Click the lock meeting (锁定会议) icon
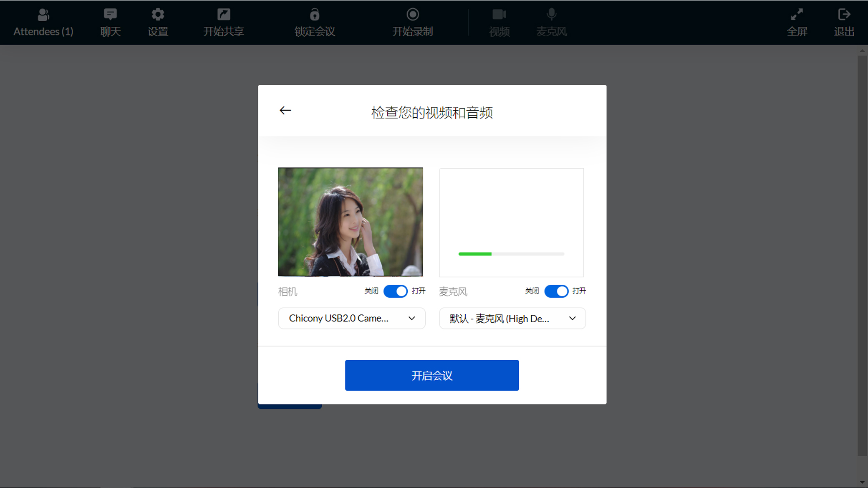Image resolution: width=868 pixels, height=488 pixels. (315, 15)
